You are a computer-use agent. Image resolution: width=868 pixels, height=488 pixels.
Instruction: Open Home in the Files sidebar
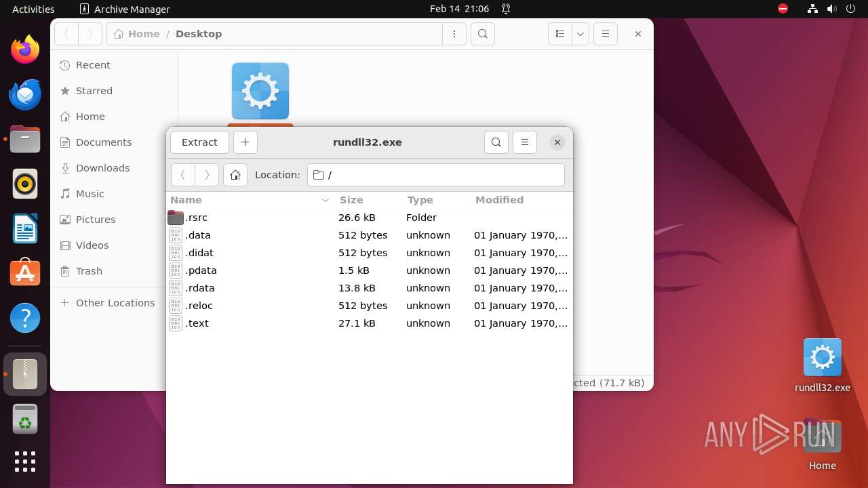114,117
